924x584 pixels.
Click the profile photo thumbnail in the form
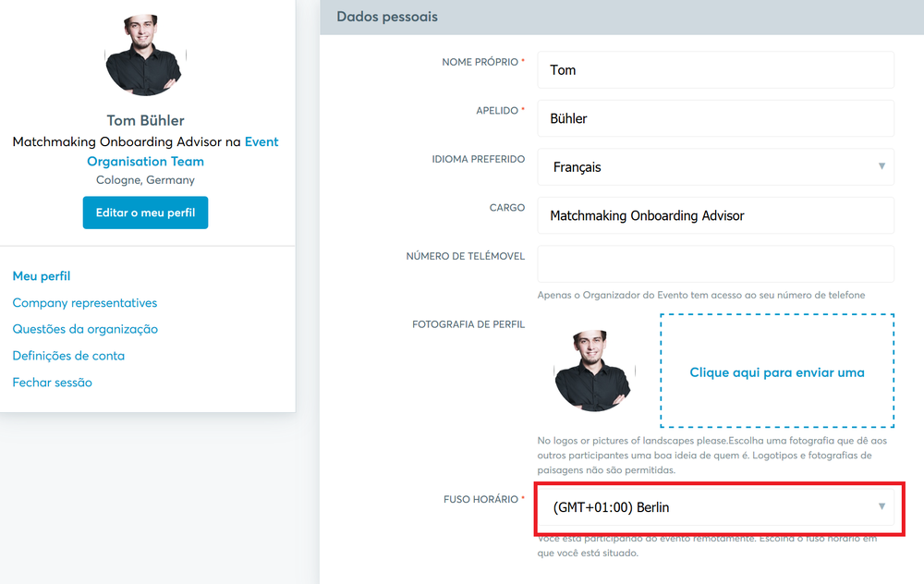[594, 371]
